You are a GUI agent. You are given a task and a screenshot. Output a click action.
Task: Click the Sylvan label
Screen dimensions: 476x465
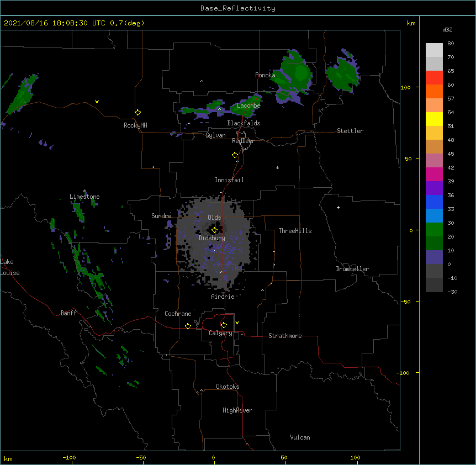[215, 135]
